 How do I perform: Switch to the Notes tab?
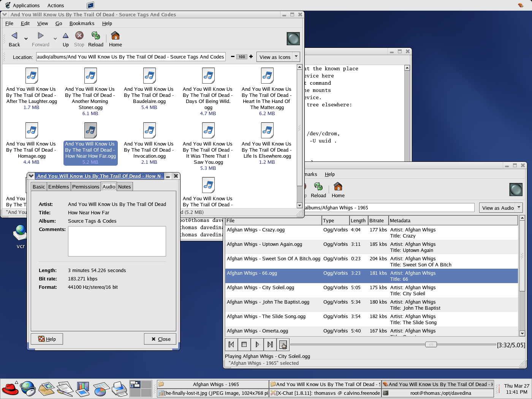click(124, 187)
